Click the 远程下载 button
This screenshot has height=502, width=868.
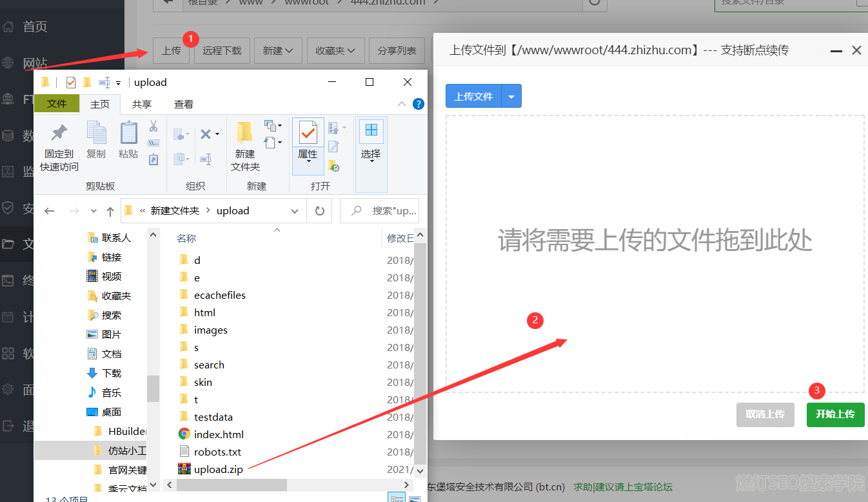coord(222,50)
